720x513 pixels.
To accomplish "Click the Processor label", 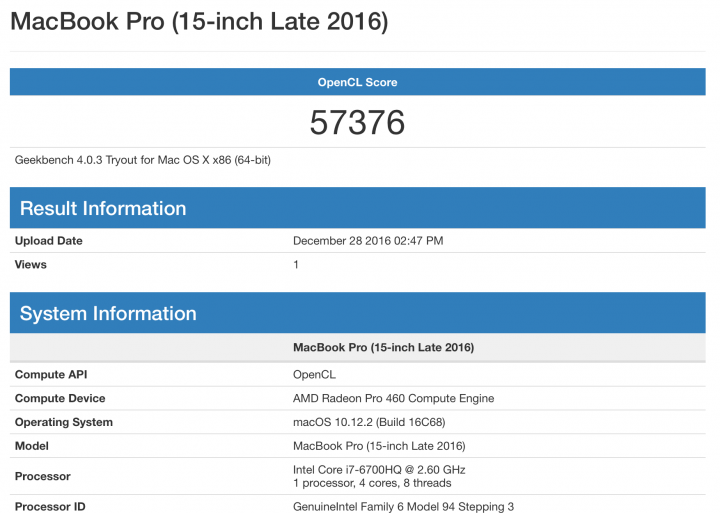I will point(43,476).
